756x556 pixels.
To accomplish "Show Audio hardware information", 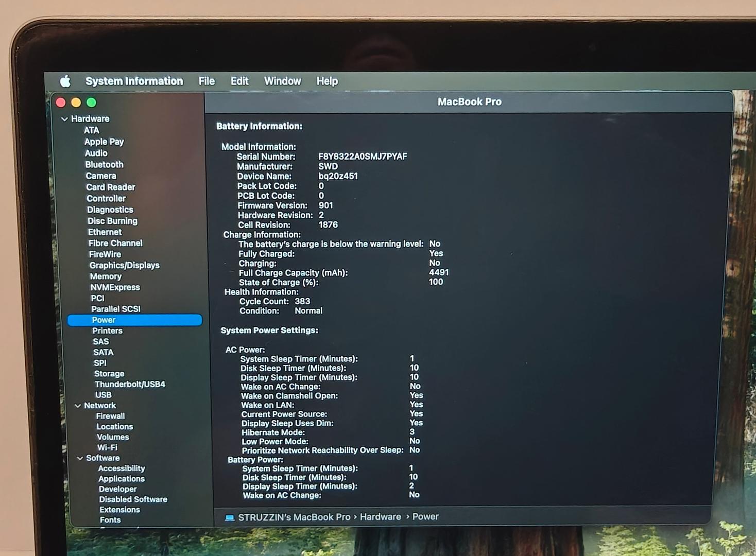I will click(x=96, y=153).
